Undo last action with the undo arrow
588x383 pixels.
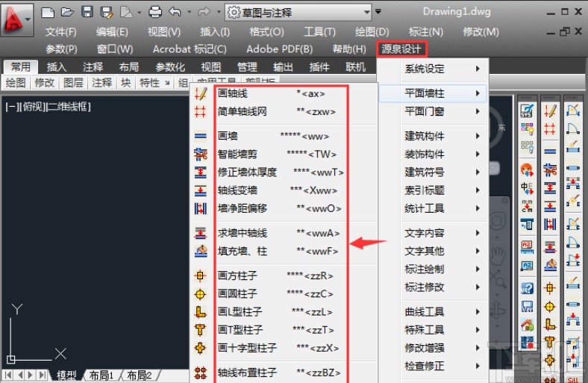click(175, 12)
